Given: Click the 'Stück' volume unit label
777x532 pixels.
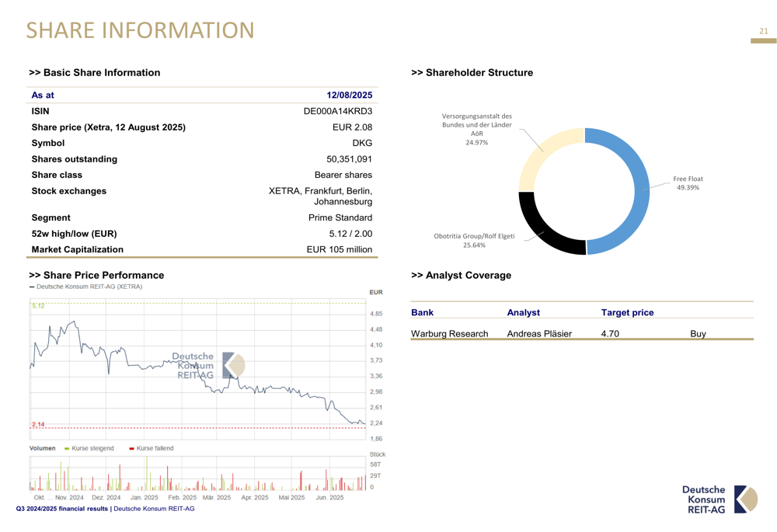Looking at the screenshot, I should coord(377,454).
